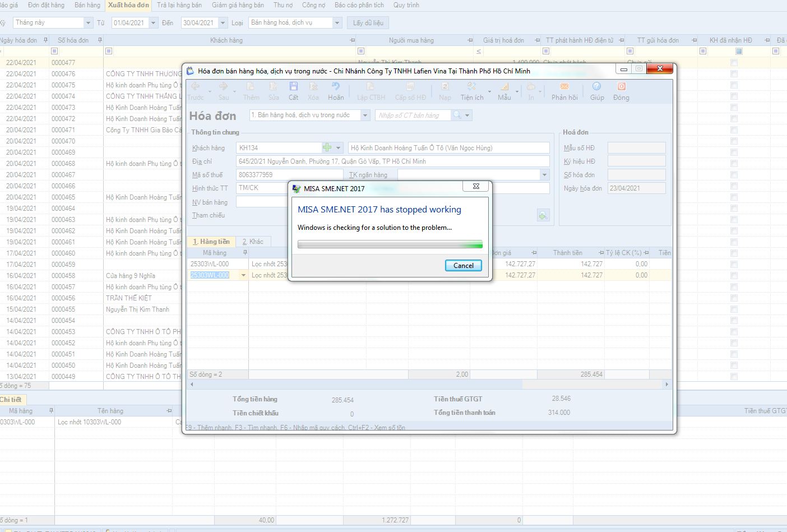Switch to the Trả lại hàng bán tab

tap(179, 5)
